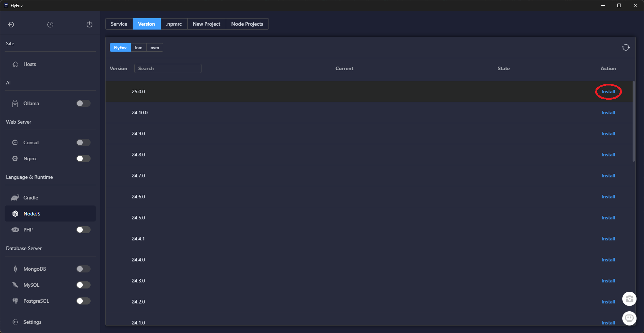Click the power icon in sidebar header
The width and height of the screenshot is (644, 333).
click(x=90, y=25)
